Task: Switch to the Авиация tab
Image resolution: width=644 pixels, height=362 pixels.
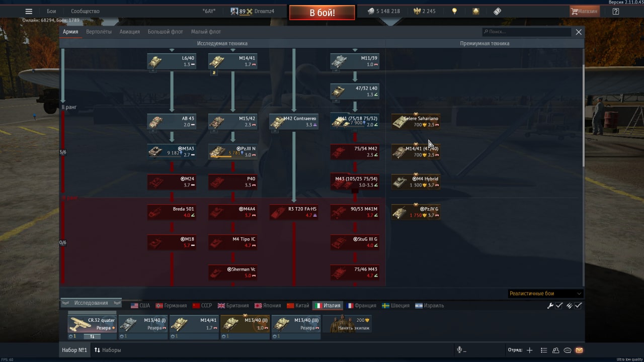Action: tap(129, 32)
